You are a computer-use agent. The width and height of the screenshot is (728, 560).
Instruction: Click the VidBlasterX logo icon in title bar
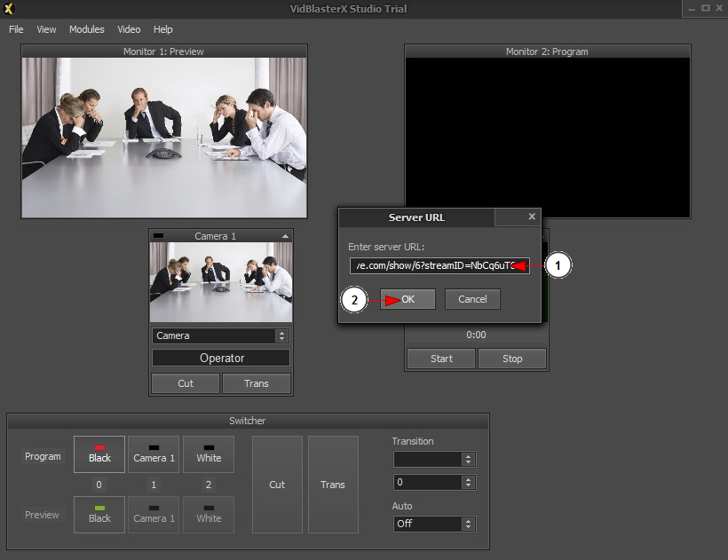pyautogui.click(x=8, y=8)
